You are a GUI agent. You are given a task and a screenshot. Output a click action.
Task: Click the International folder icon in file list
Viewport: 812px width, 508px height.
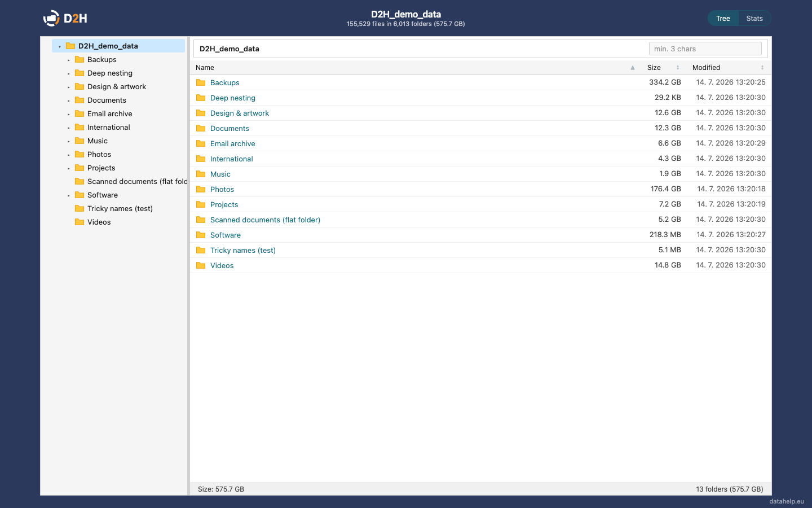tap(201, 159)
